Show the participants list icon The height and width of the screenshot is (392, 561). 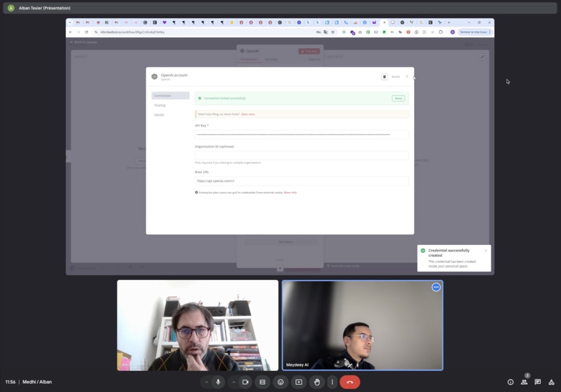coord(524,382)
